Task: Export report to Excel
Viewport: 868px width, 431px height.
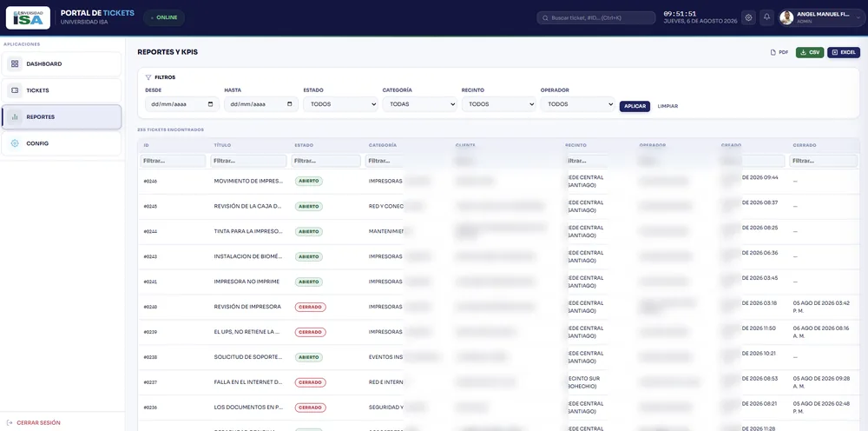Action: (x=844, y=53)
